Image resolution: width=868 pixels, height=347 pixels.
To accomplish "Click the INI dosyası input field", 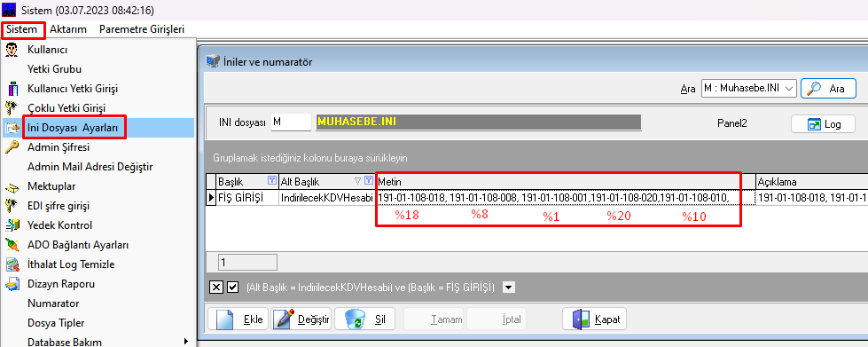I will tap(291, 122).
